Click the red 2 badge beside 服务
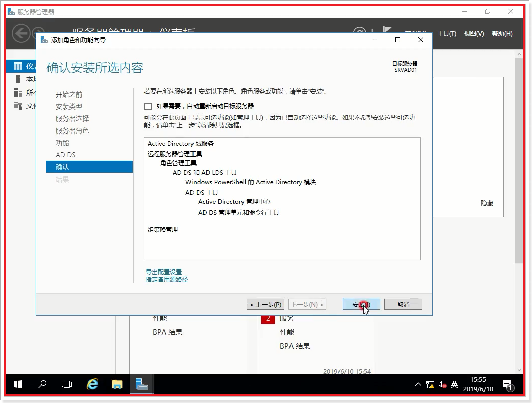This screenshot has height=403, width=532. (268, 319)
